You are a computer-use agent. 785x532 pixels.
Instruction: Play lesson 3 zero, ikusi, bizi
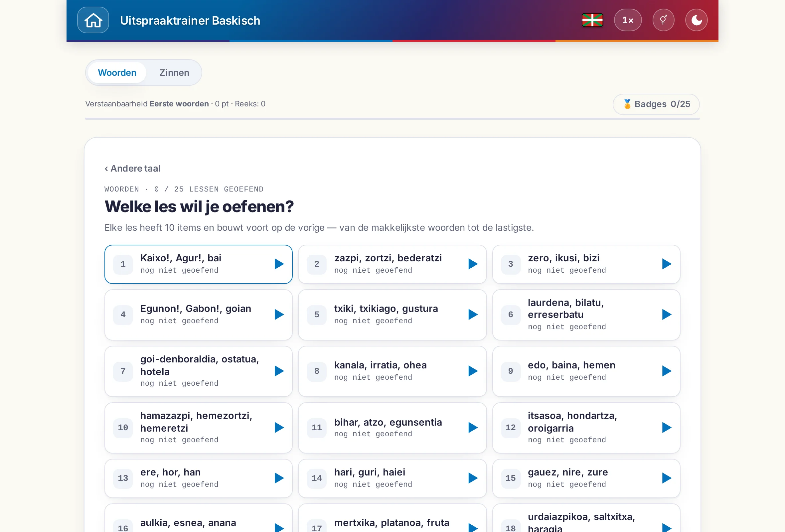click(667, 264)
